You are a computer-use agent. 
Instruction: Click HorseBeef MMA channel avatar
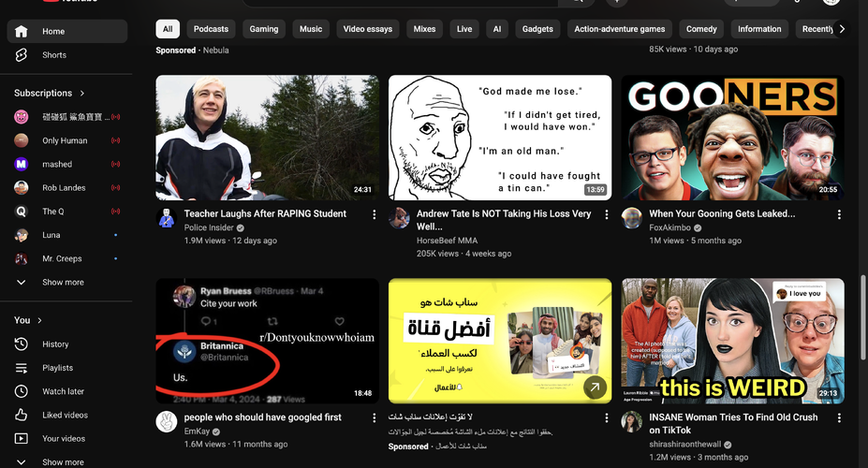[399, 218]
